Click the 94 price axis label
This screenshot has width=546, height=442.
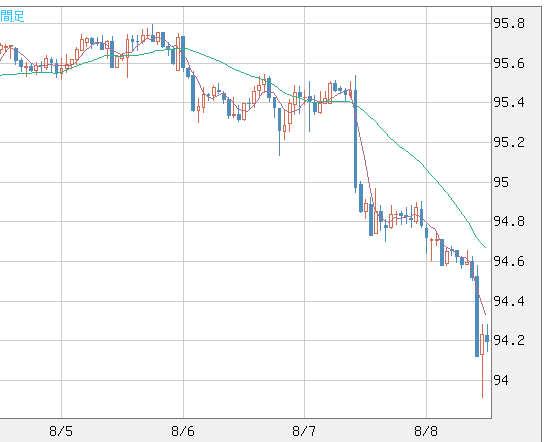pos(501,380)
